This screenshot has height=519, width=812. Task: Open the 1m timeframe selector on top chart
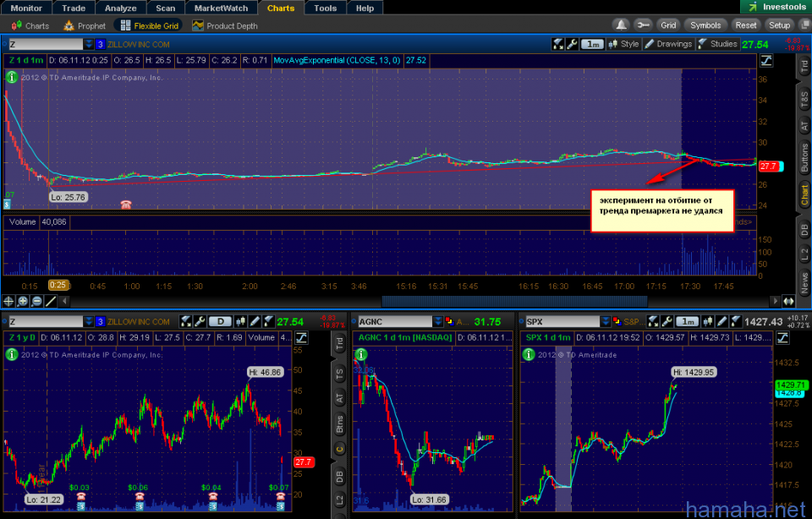593,44
